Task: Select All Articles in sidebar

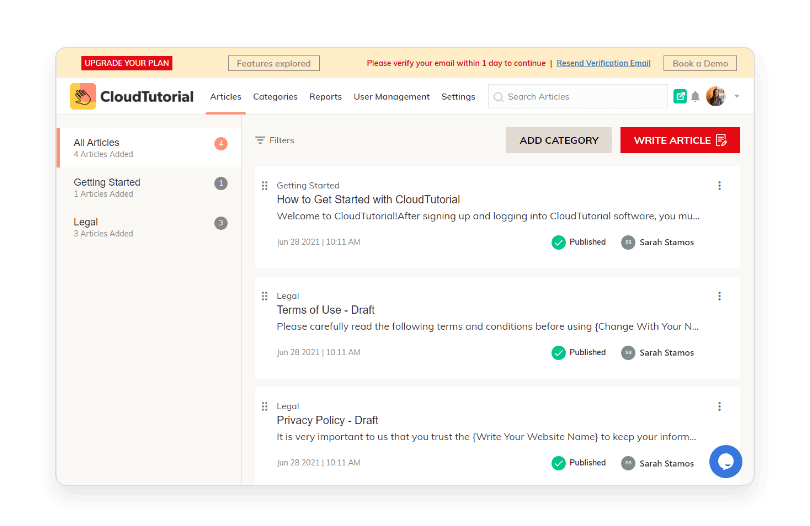Action: pyautogui.click(x=149, y=147)
